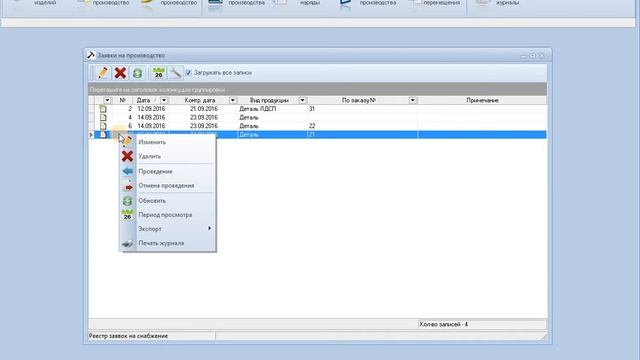
Task: Select the 'Деталь ЛДСП' product cell
Action: coord(258,109)
